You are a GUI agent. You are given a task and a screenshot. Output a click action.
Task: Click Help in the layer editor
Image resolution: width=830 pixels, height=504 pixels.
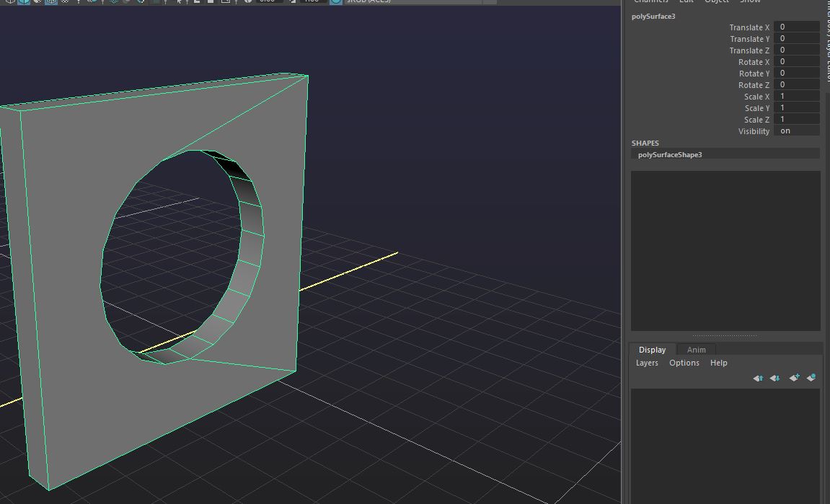[718, 363]
